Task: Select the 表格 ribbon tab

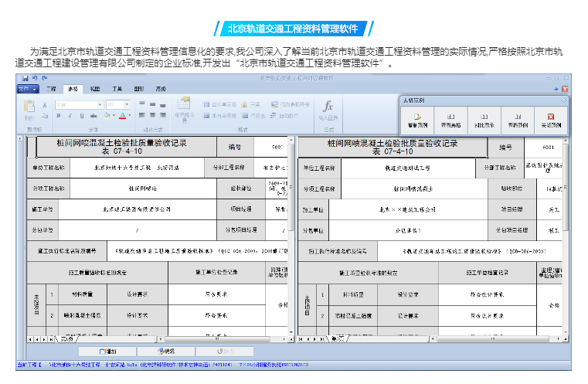Action: 73,89
